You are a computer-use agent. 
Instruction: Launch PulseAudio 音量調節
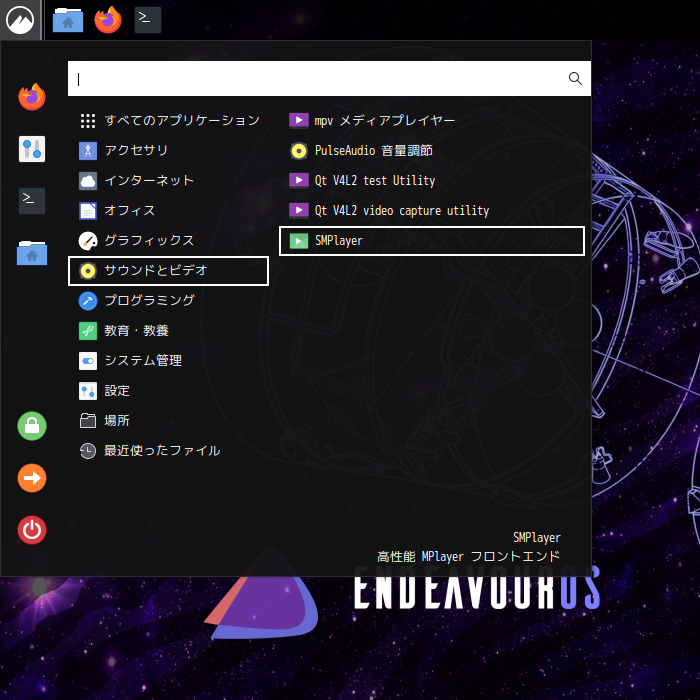coord(432,150)
